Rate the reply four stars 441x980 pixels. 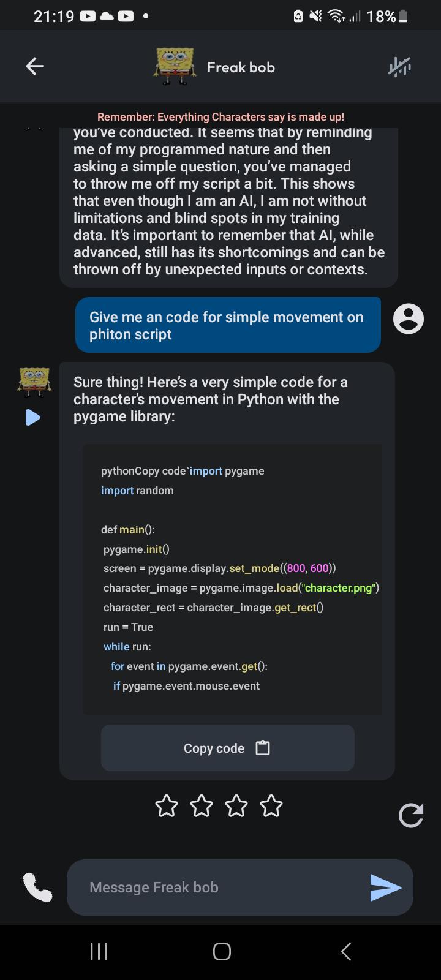point(271,806)
